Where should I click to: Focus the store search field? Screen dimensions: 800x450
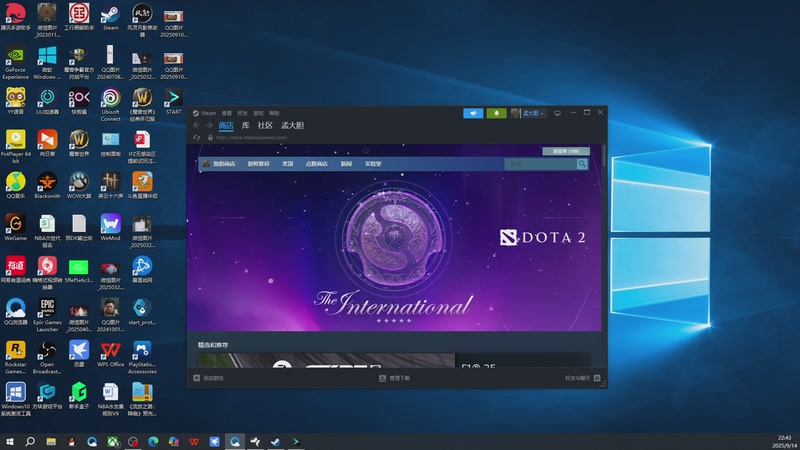point(540,164)
